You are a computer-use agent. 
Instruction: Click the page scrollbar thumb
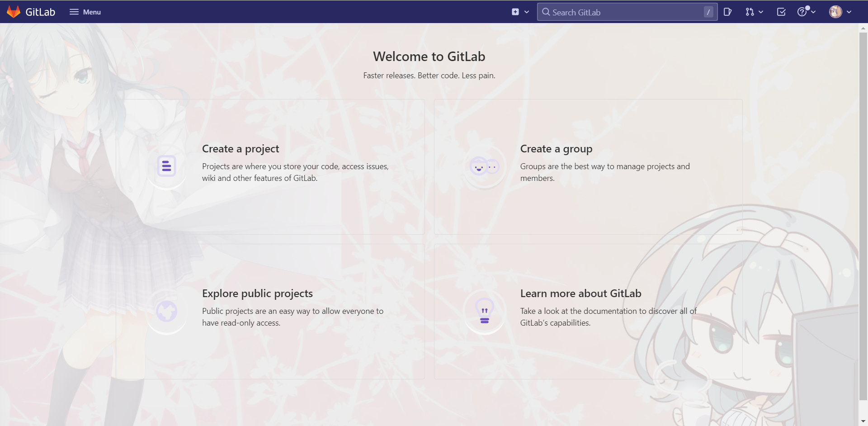[863, 216]
